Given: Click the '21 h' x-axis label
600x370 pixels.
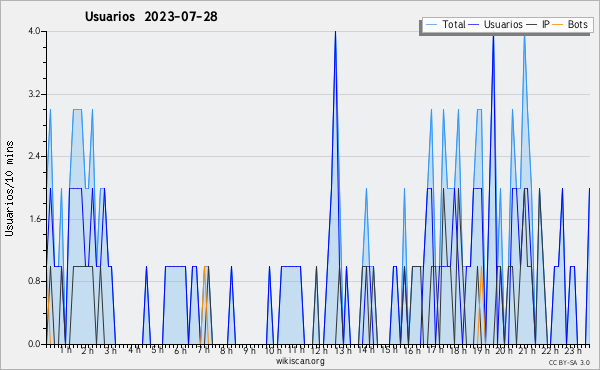Looking at the screenshot, I should coord(528,350).
